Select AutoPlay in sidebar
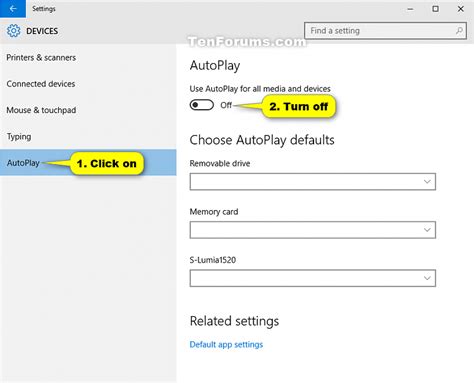This screenshot has height=383, width=474. [x=88, y=163]
